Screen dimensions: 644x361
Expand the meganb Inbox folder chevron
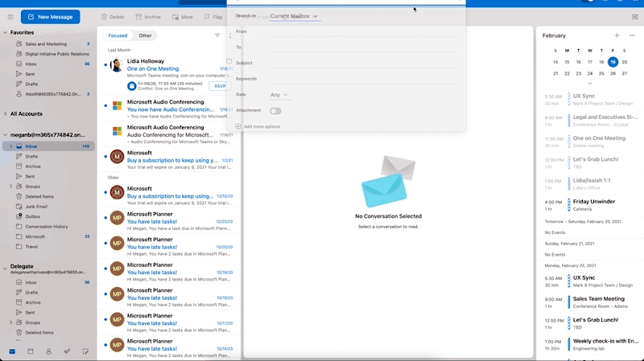11,146
